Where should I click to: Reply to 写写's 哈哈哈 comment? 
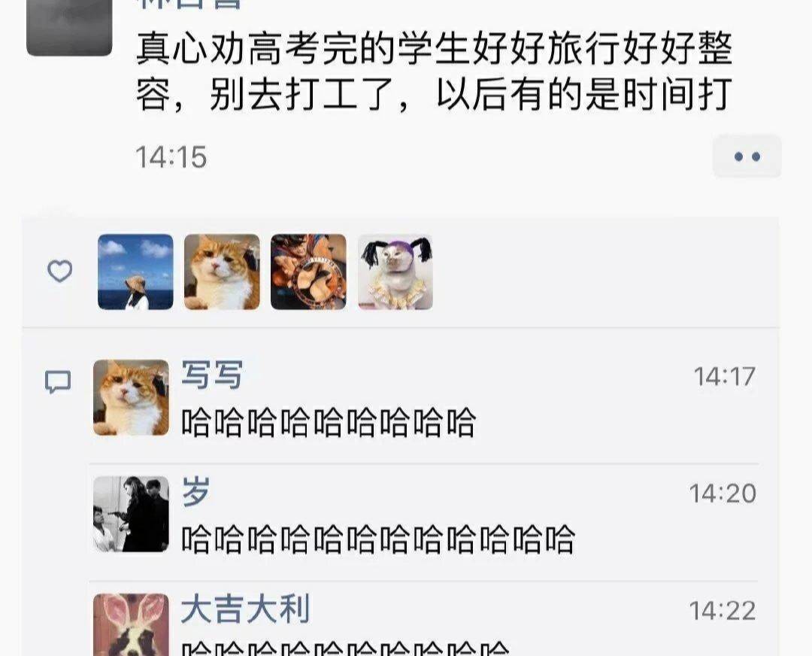click(x=329, y=422)
